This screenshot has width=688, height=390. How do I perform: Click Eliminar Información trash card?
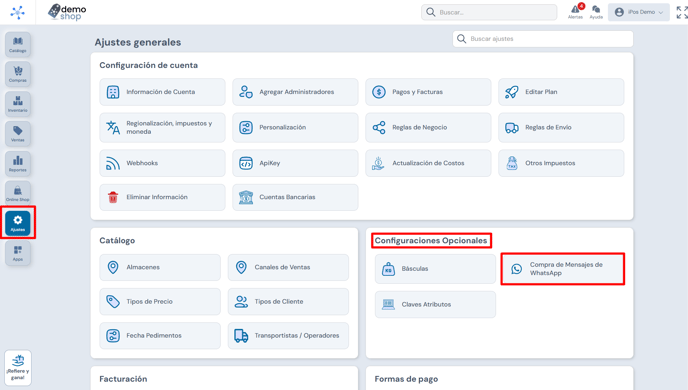pos(162,197)
